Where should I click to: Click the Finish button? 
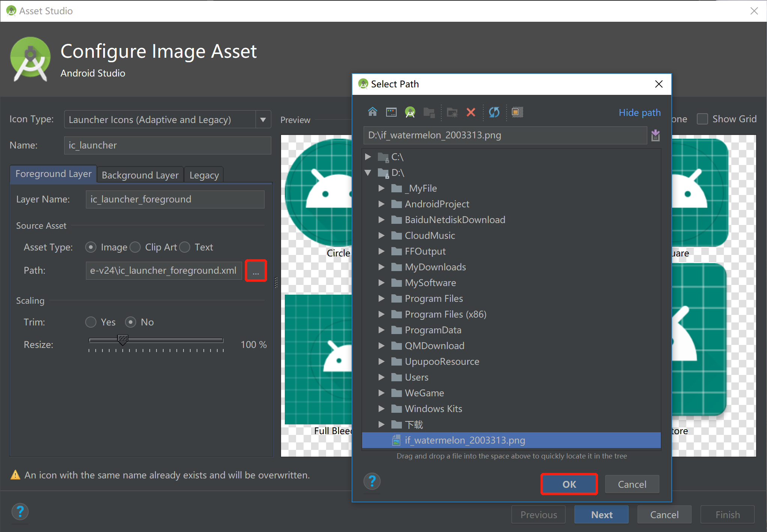(x=727, y=515)
